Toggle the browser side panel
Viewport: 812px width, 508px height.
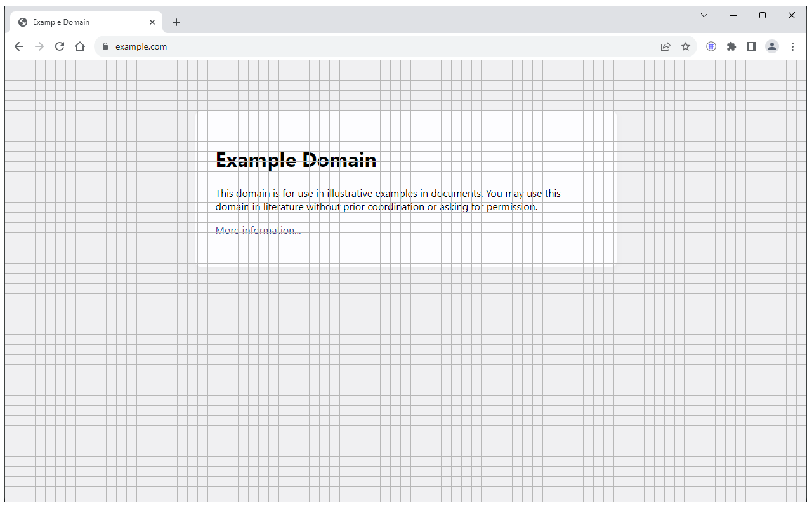[752, 46]
